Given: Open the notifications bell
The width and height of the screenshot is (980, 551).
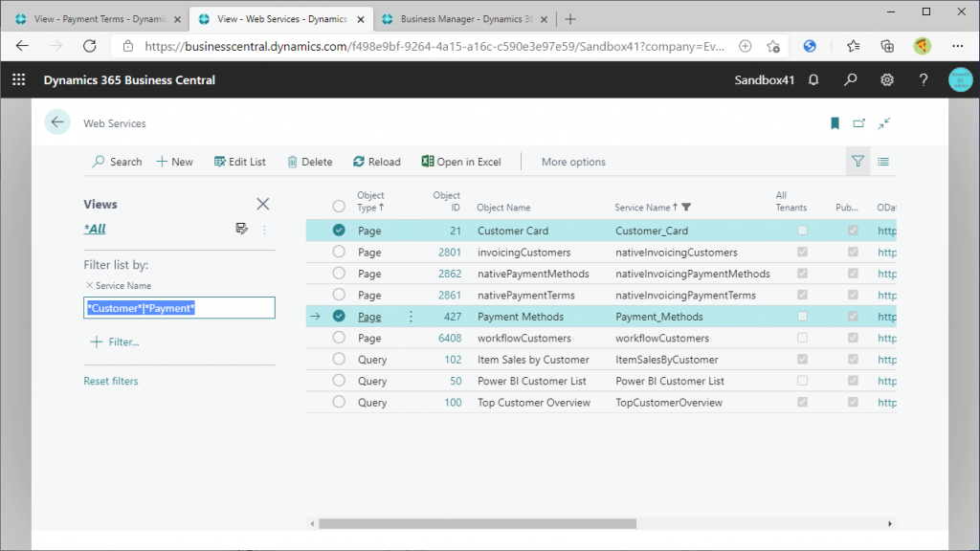Looking at the screenshot, I should [x=813, y=80].
